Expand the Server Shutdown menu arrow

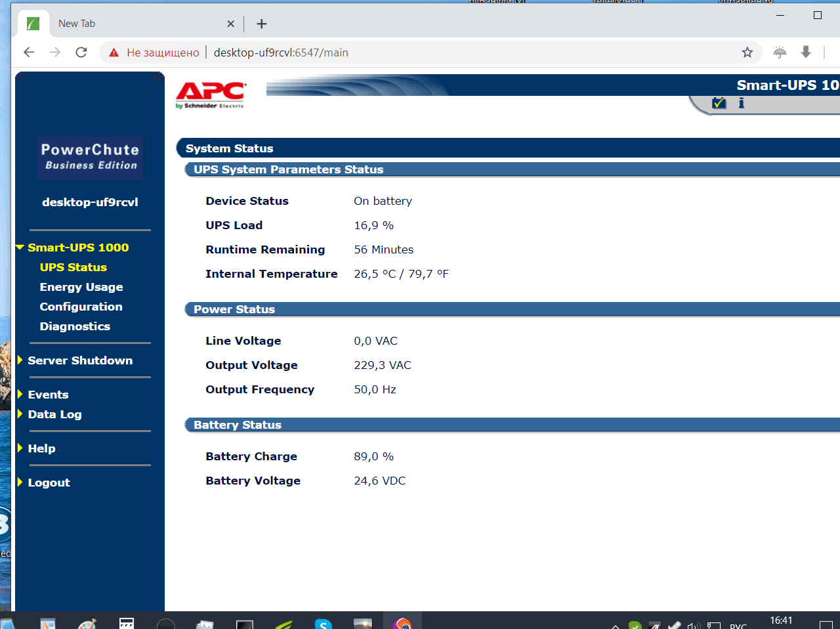pyautogui.click(x=20, y=360)
